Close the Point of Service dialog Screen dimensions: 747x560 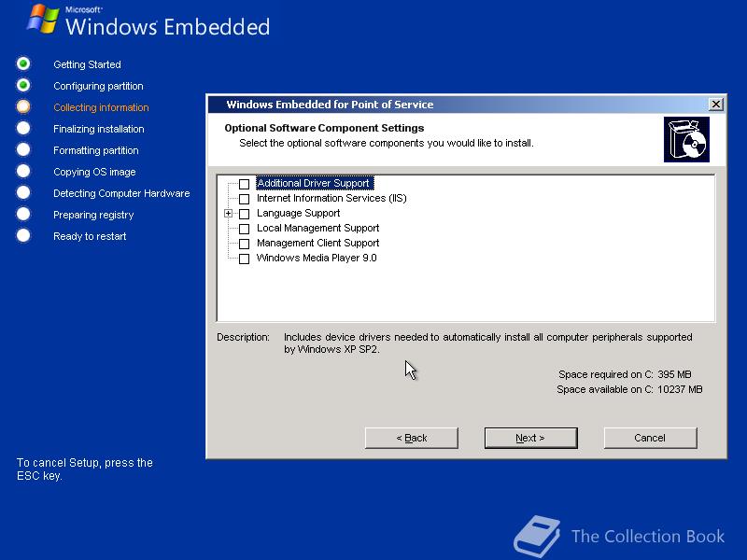point(715,105)
